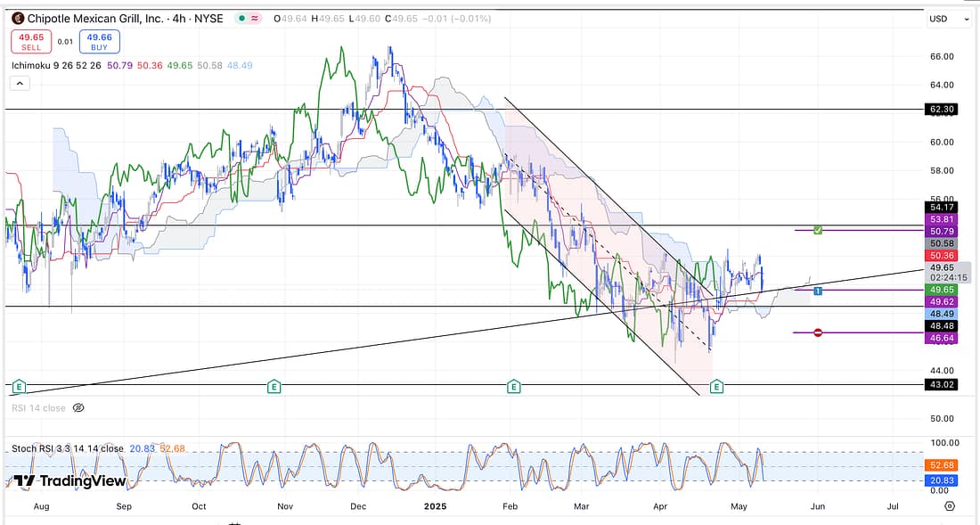Click the earnings 'E' marker near February

pyautogui.click(x=513, y=386)
